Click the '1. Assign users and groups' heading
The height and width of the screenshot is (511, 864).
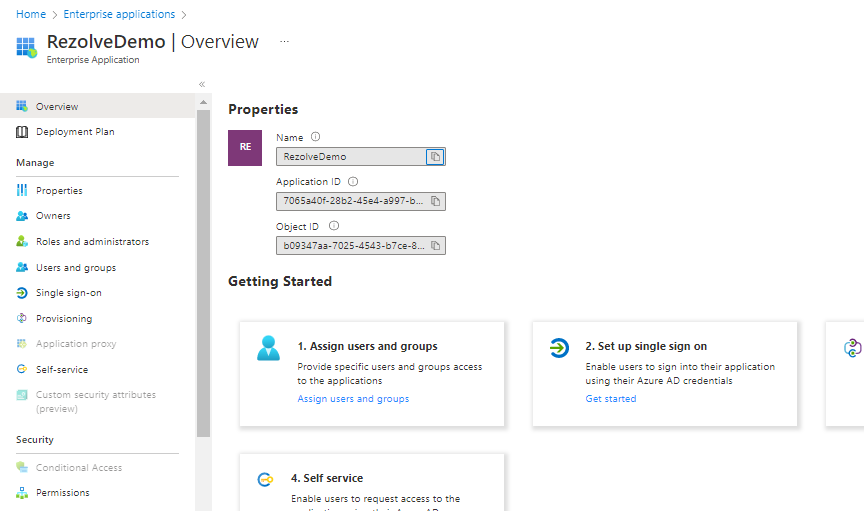pos(368,346)
